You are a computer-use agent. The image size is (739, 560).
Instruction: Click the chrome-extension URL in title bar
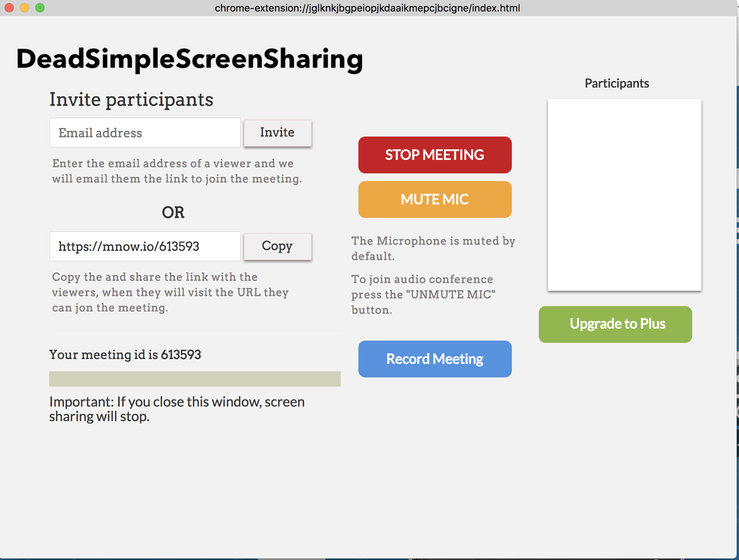(367, 8)
